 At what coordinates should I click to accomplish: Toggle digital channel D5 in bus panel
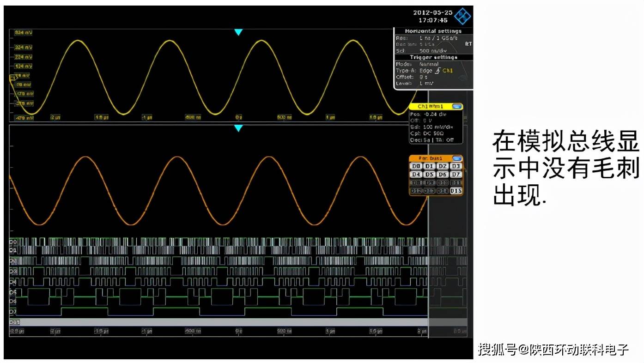[x=429, y=175]
